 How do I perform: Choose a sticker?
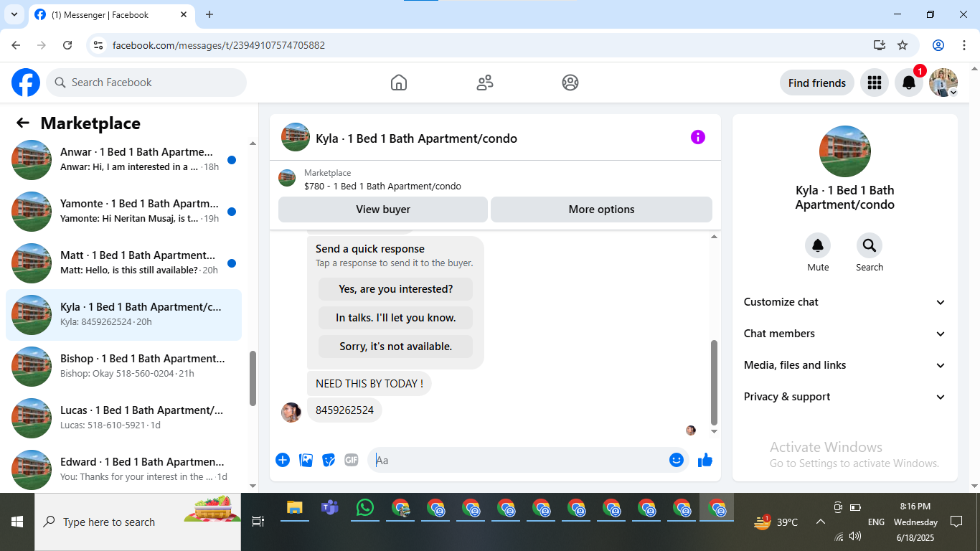tap(329, 460)
